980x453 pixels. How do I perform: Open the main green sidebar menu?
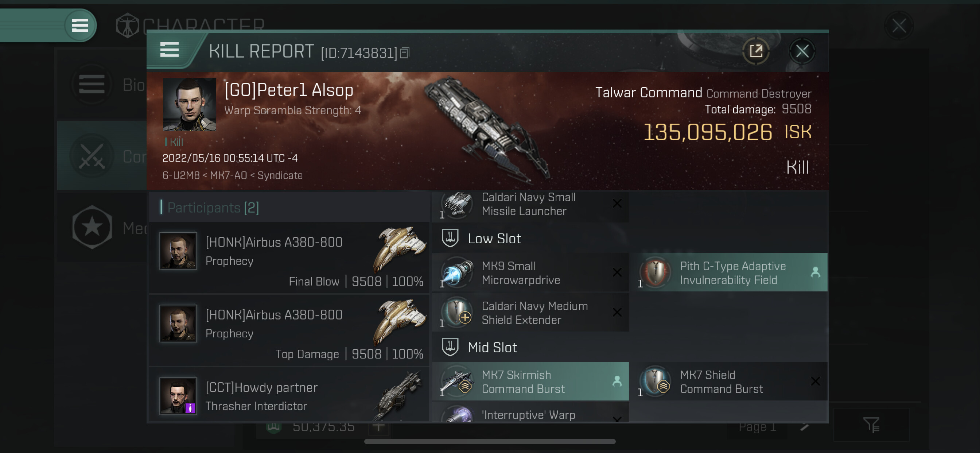point(80,25)
